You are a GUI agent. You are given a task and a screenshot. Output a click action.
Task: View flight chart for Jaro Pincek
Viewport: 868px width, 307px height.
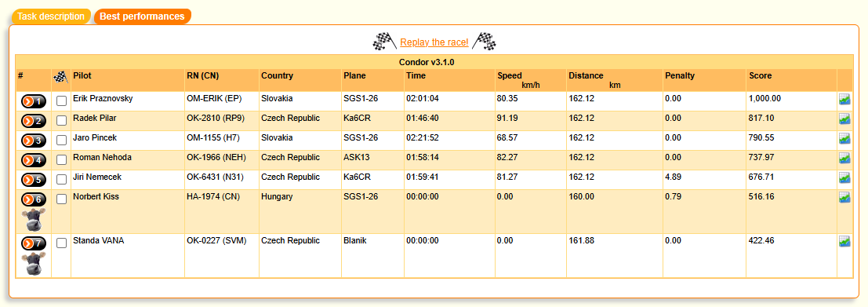[844, 138]
